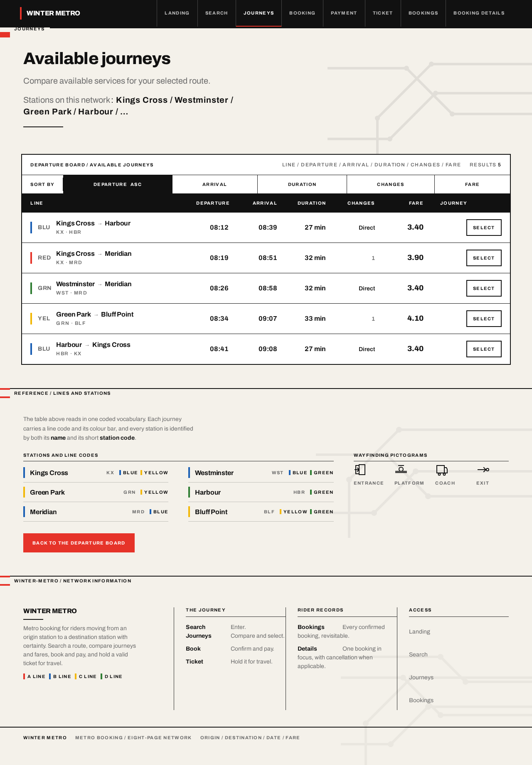
Task: Click the Entrance wayfinding pictogram
Action: [360, 470]
